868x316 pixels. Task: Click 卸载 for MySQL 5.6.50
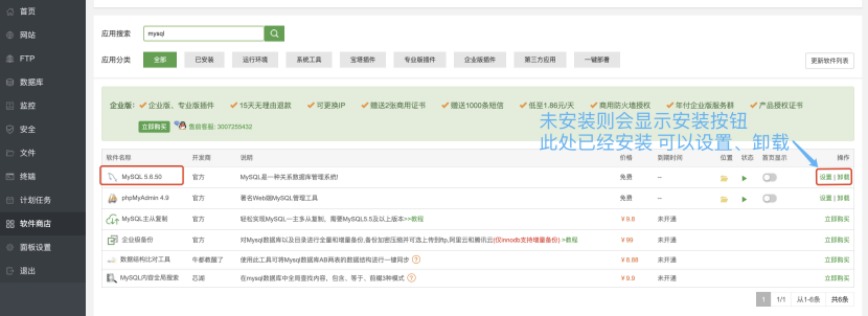pyautogui.click(x=843, y=177)
